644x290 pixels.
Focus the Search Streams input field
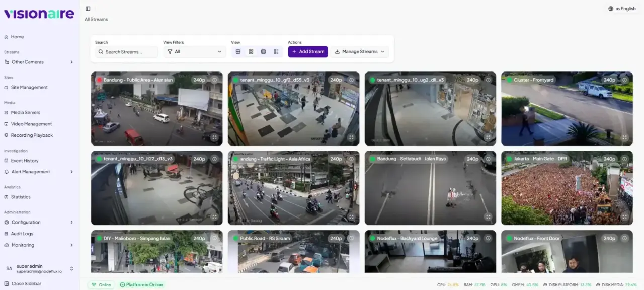(x=127, y=52)
